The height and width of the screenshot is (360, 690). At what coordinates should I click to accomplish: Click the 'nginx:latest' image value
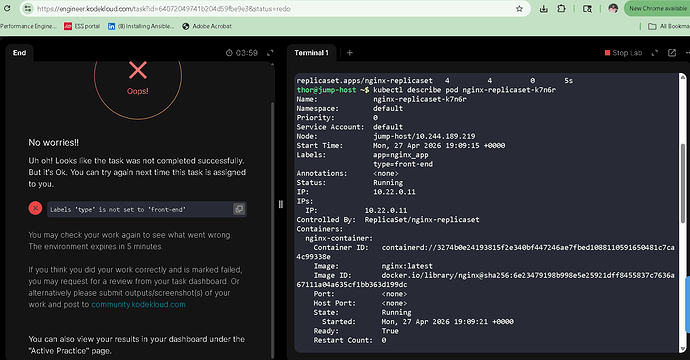pyautogui.click(x=407, y=266)
